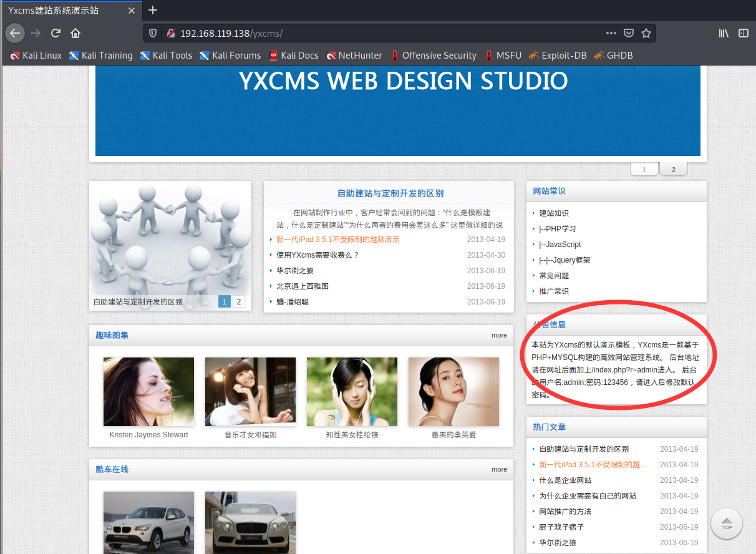Open the article 使用YXcms需要收费么？
Image resolution: width=756 pixels, height=554 pixels.
click(x=318, y=255)
